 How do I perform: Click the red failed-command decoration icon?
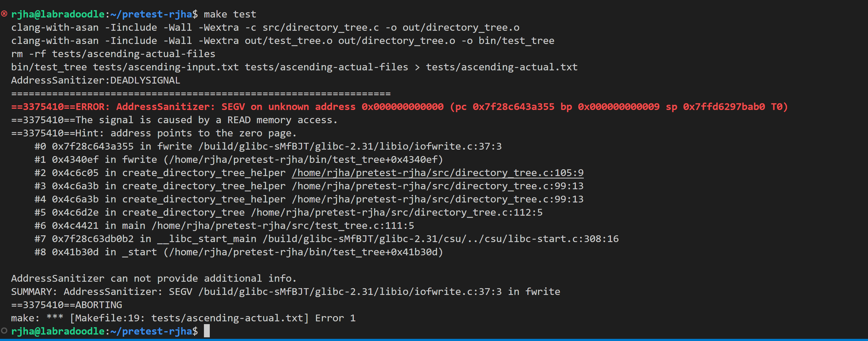(x=4, y=14)
